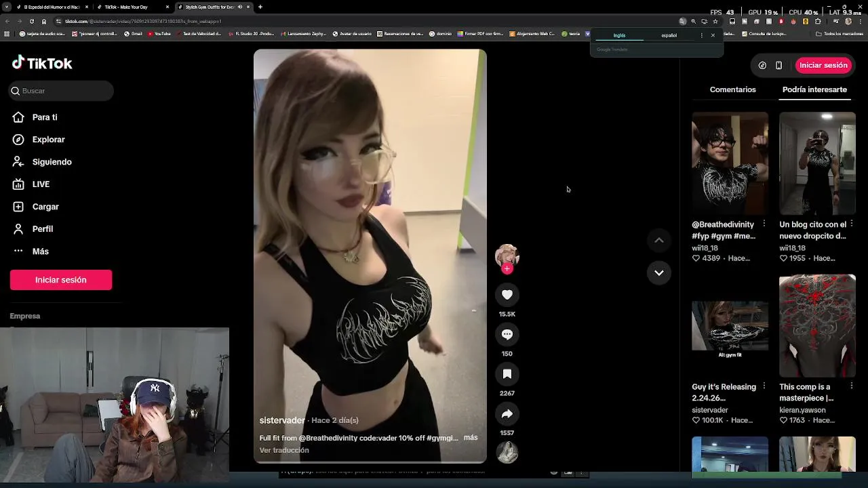Click the zoom magnifier icon in address bar
The image size is (868, 488).
pos(693,21)
